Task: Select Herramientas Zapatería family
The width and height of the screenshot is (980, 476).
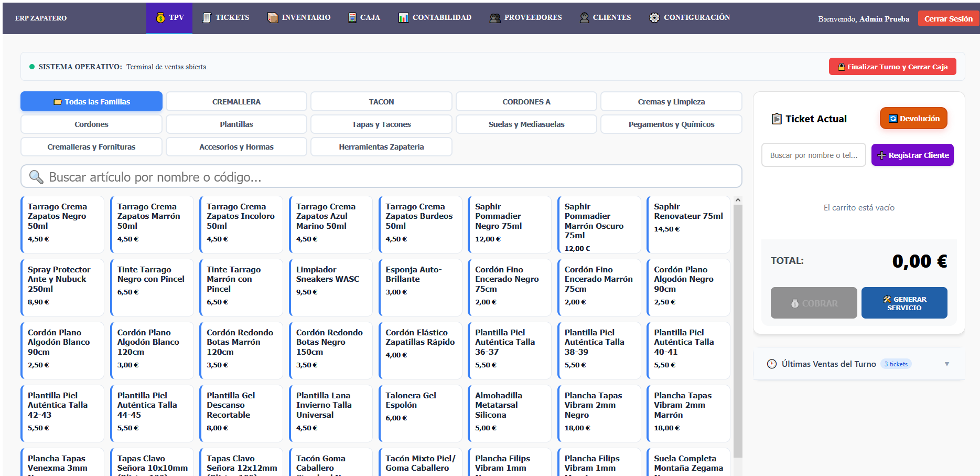Action: pyautogui.click(x=381, y=146)
